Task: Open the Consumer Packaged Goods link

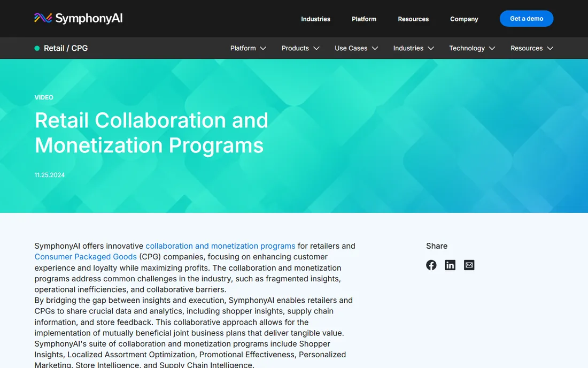Action: tap(86, 257)
